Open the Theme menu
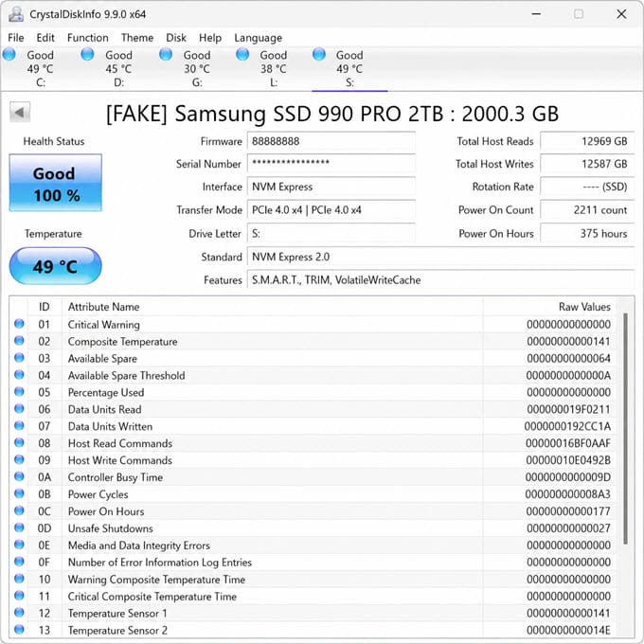 137,38
